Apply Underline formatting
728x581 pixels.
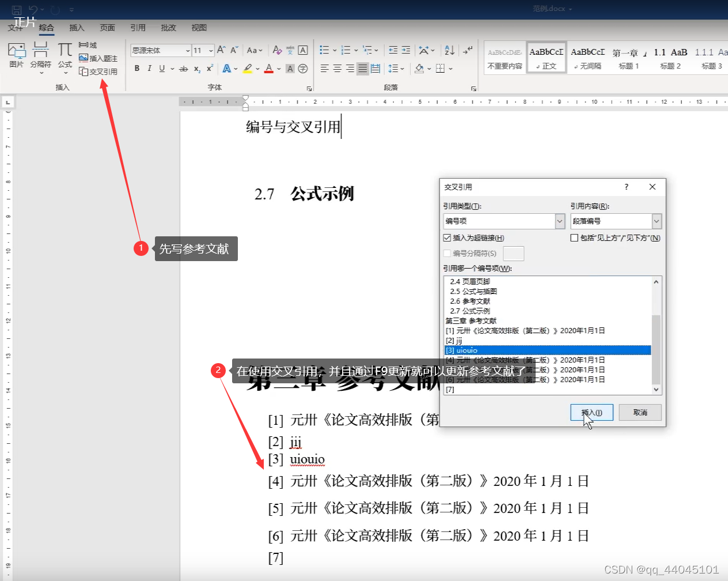pyautogui.click(x=162, y=69)
